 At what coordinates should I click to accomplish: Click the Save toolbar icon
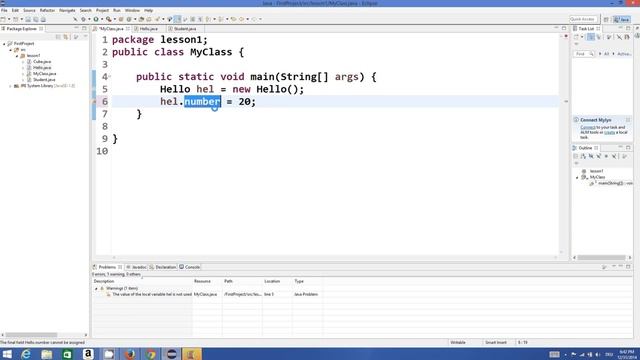(x=28, y=19)
